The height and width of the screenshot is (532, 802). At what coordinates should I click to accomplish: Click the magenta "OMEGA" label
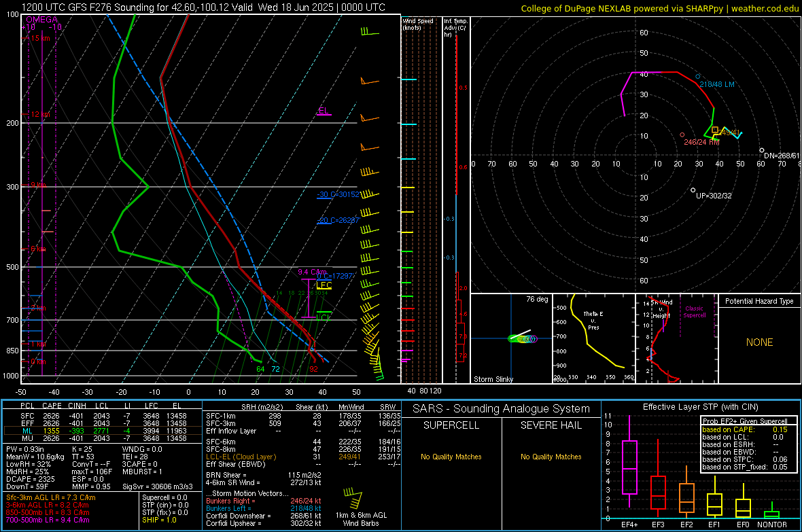[41, 20]
